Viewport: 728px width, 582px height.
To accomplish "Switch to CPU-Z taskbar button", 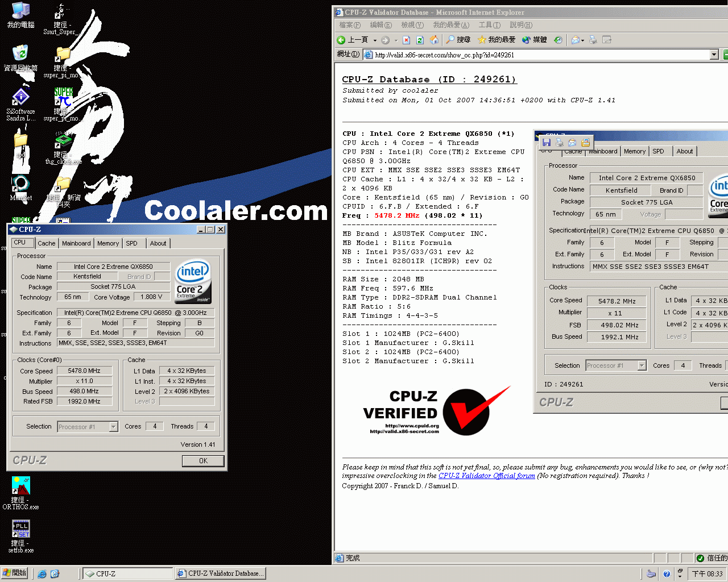I will click(x=128, y=574).
